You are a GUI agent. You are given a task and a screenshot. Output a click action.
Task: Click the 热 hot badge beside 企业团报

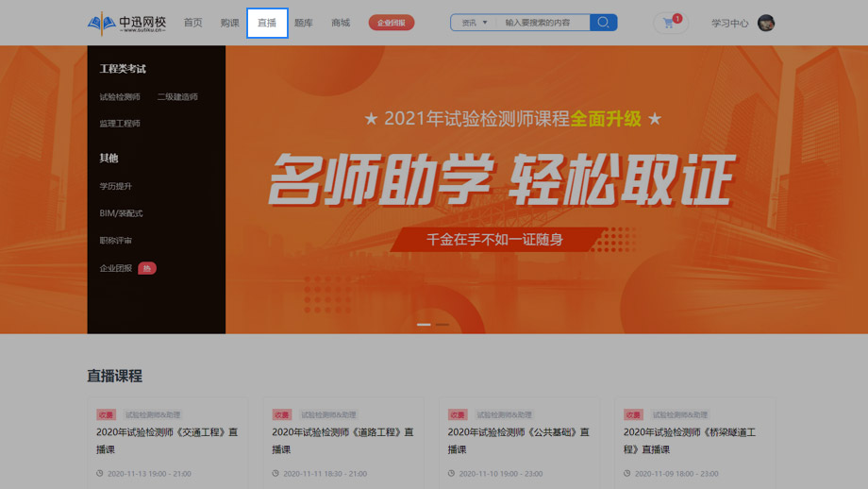click(147, 268)
